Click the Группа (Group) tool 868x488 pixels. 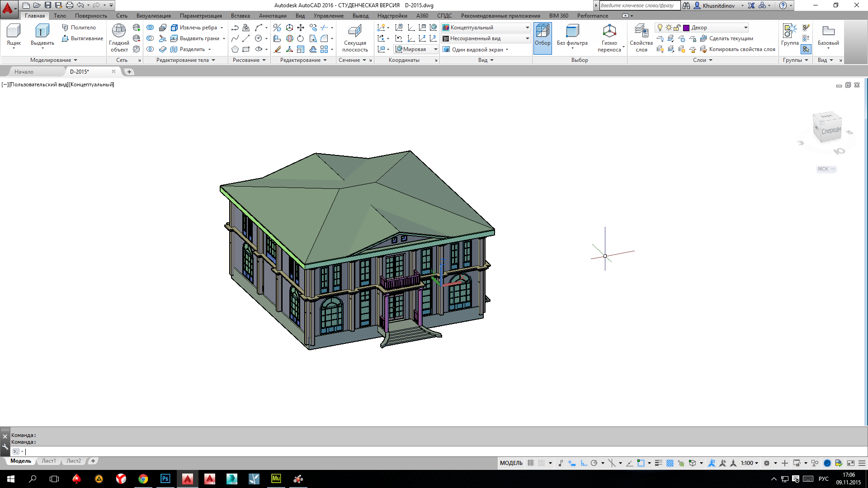point(790,35)
